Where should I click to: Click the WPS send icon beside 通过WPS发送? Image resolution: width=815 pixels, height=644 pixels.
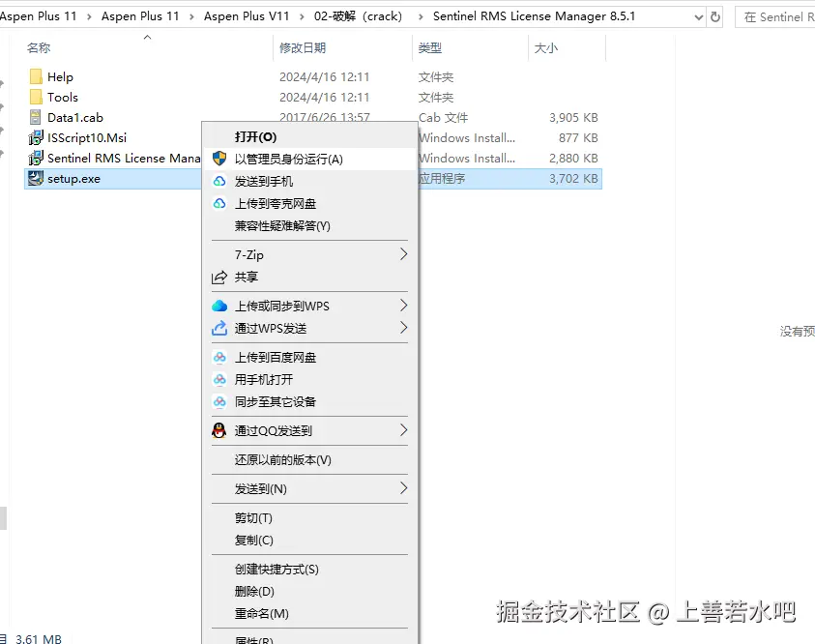[219, 328]
